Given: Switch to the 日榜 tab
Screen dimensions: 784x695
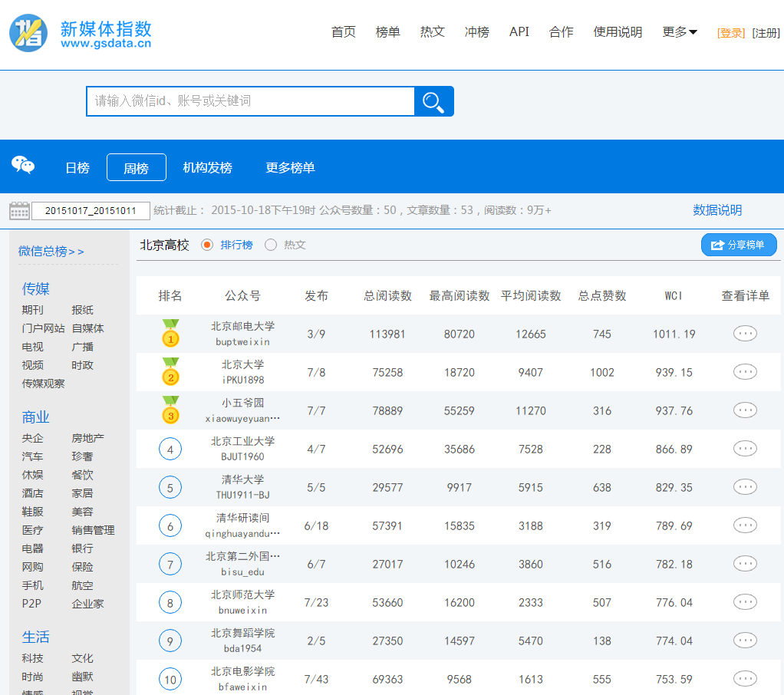Looking at the screenshot, I should coord(77,168).
